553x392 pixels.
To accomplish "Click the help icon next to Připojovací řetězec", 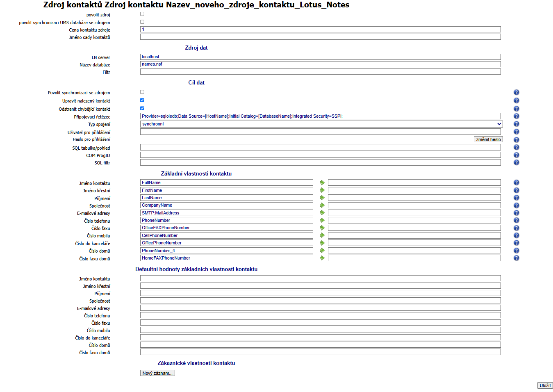I will (x=516, y=116).
